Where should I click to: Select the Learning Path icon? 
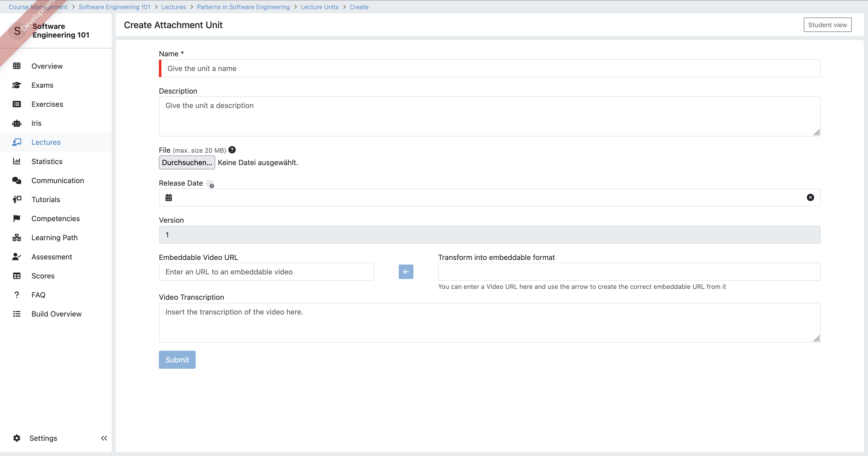pyautogui.click(x=17, y=237)
